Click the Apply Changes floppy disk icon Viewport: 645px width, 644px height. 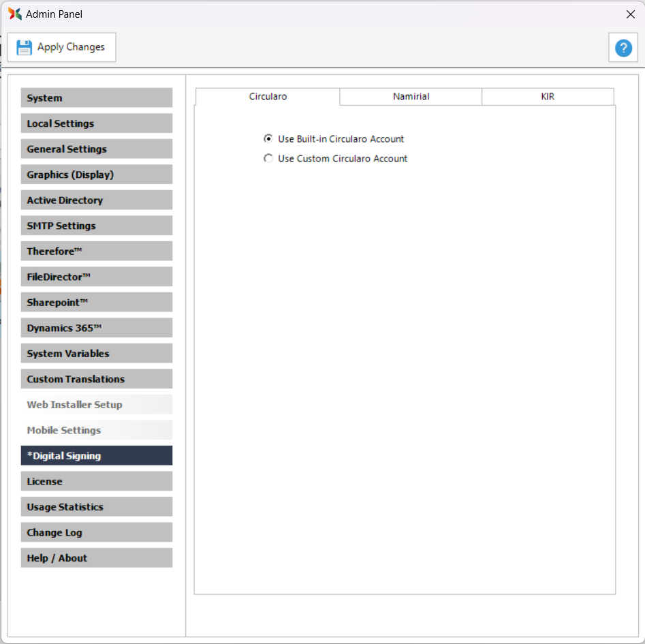click(25, 48)
